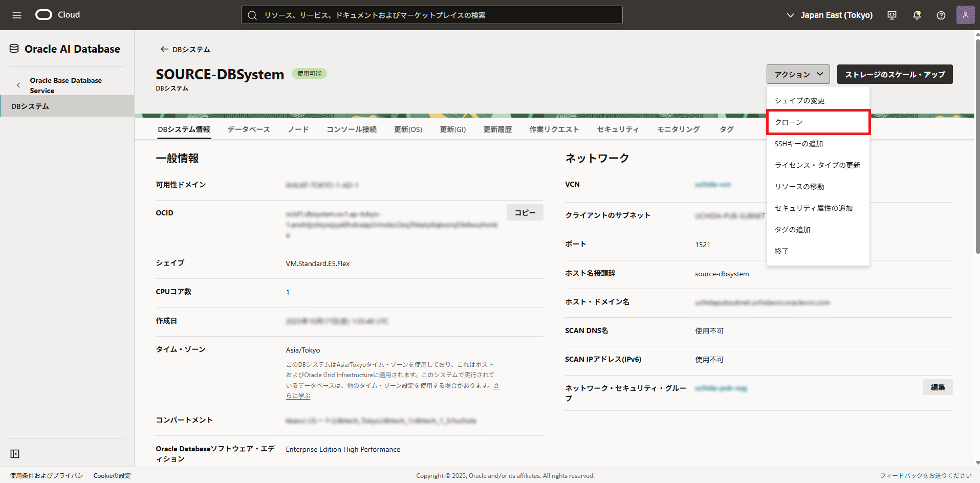Open the user profile avatar
The width and height of the screenshot is (980, 483).
[965, 15]
